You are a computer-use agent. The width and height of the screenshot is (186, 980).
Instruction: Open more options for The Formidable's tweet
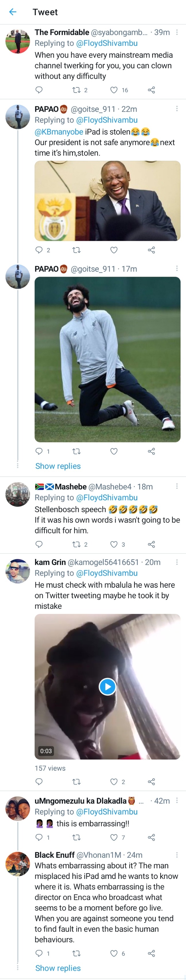(177, 32)
